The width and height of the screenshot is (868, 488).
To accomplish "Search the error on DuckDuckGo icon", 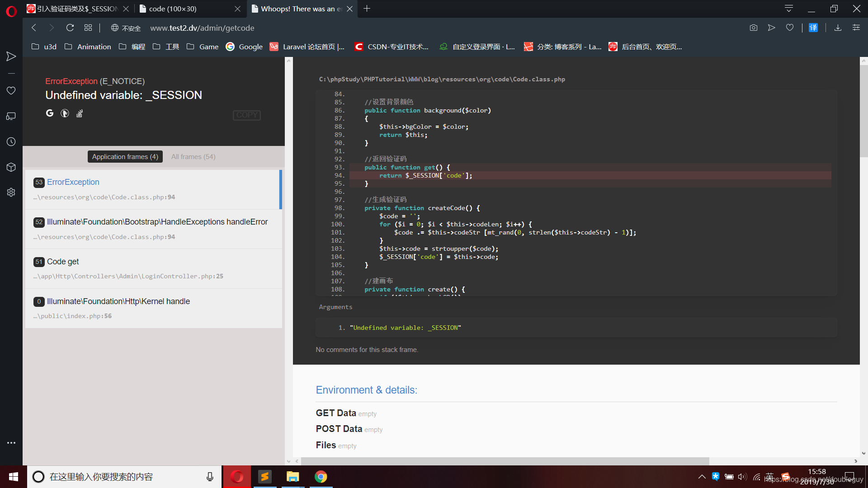I will [x=65, y=113].
